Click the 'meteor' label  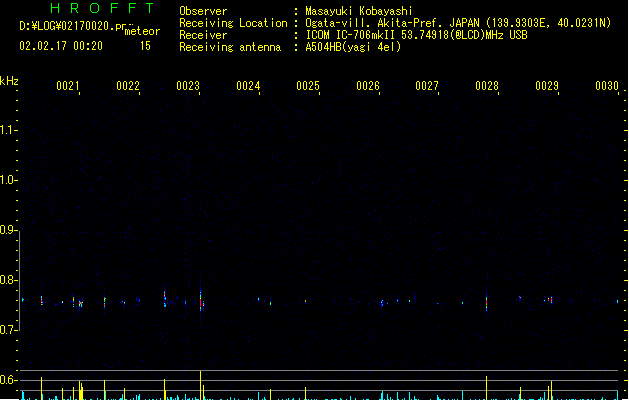click(x=142, y=31)
